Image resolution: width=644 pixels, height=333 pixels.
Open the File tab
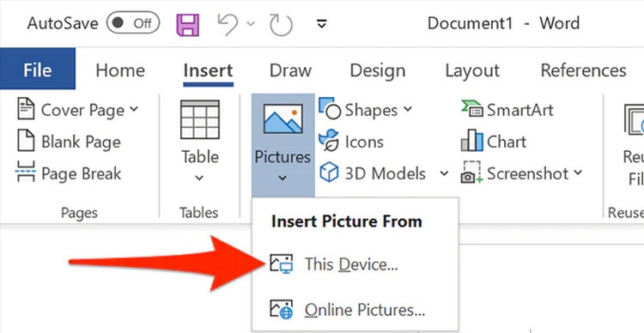click(38, 70)
